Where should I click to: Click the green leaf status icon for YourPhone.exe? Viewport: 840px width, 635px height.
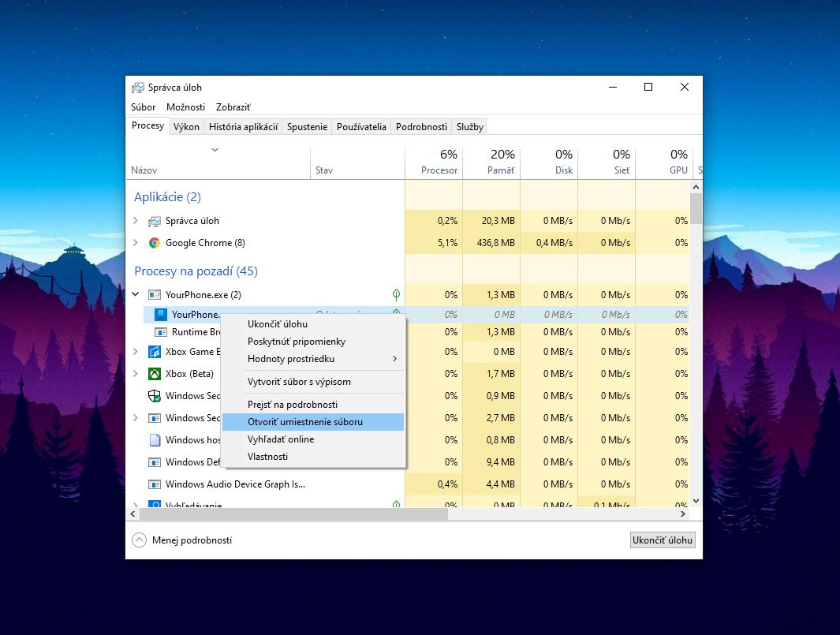(397, 295)
